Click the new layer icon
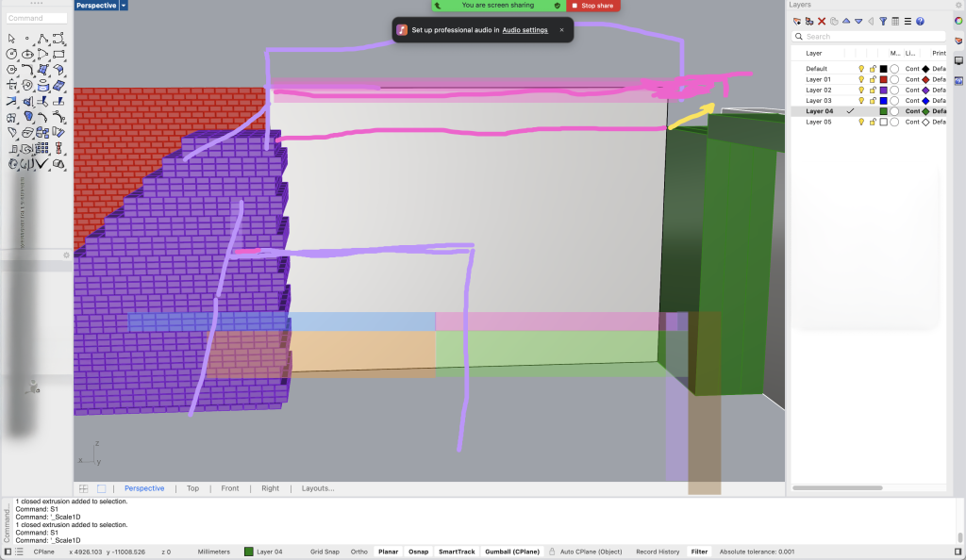 click(797, 21)
